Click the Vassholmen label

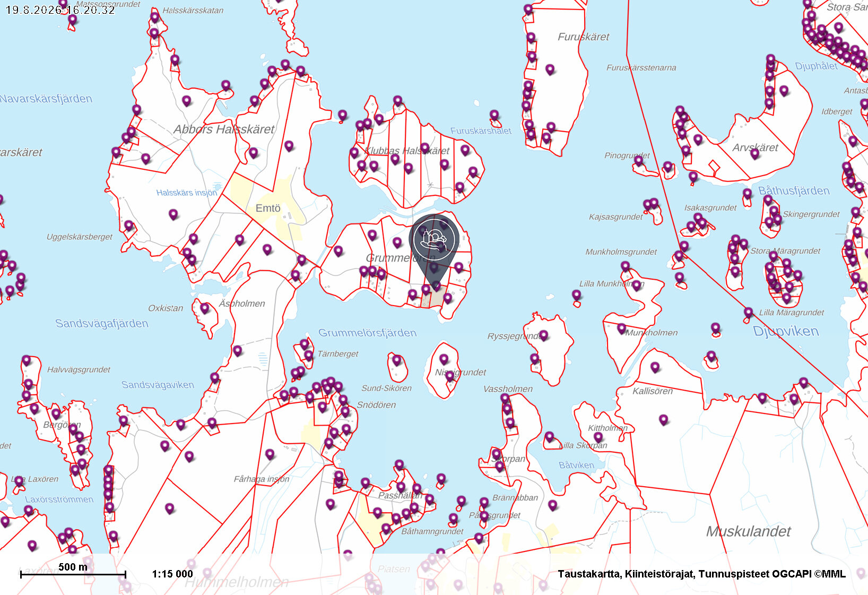[508, 389]
